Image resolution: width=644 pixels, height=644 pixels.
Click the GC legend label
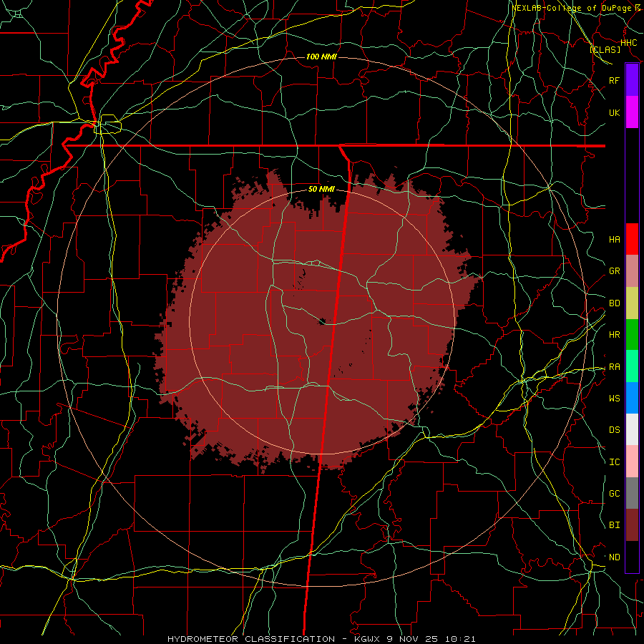[x=615, y=493]
